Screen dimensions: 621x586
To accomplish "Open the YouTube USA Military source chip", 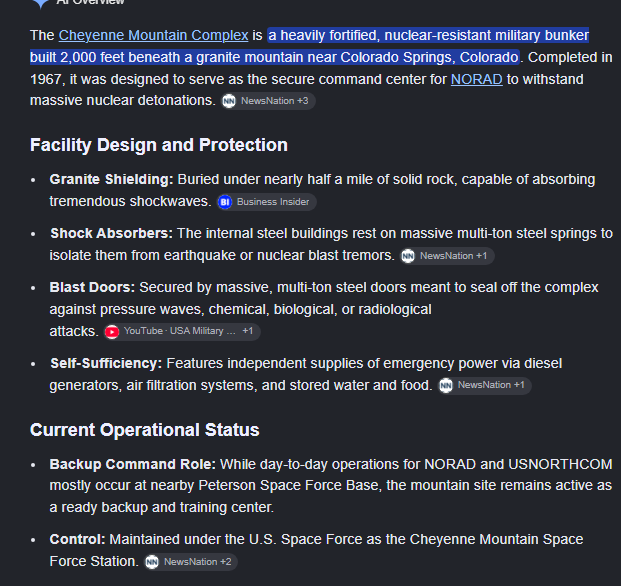I will (182, 331).
